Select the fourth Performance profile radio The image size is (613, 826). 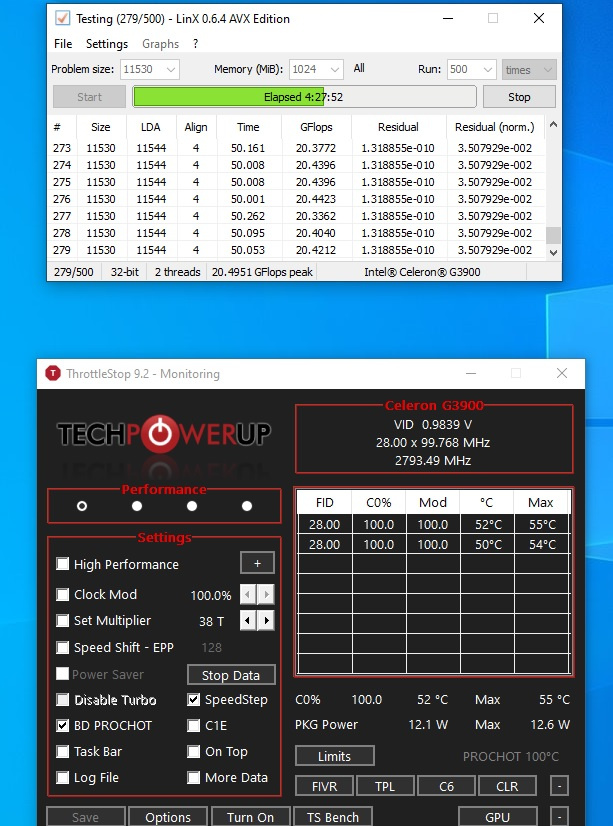pos(246,506)
